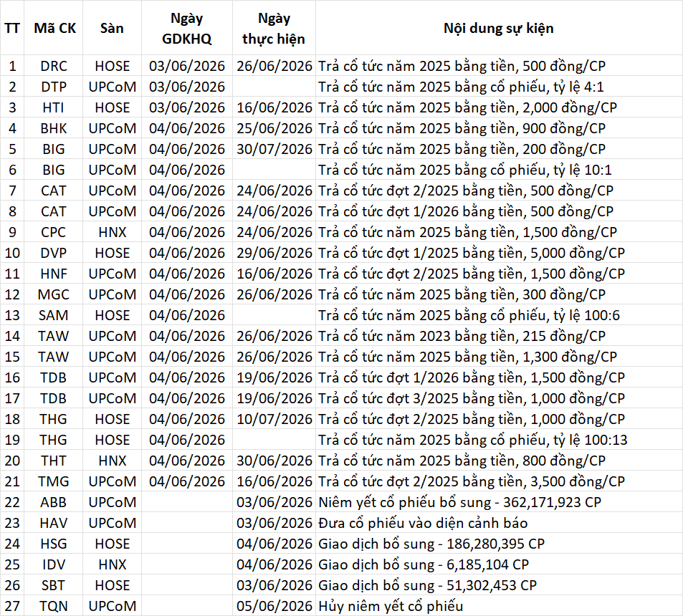Image resolution: width=683 pixels, height=616 pixels.
Task: Select the 'Ngày thực hiện' header cell
Action: pos(274,29)
